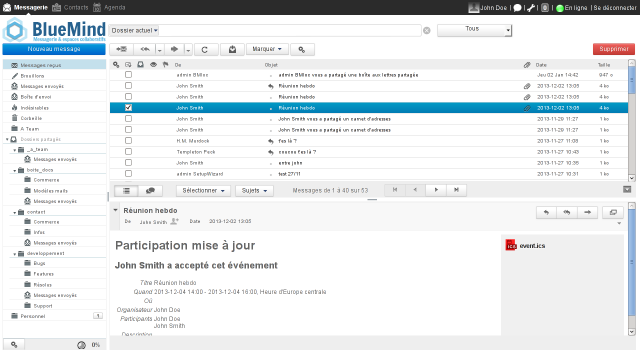The height and width of the screenshot is (360, 640).
Task: Toggle the preview pane icon at the right
Action: 627,189
